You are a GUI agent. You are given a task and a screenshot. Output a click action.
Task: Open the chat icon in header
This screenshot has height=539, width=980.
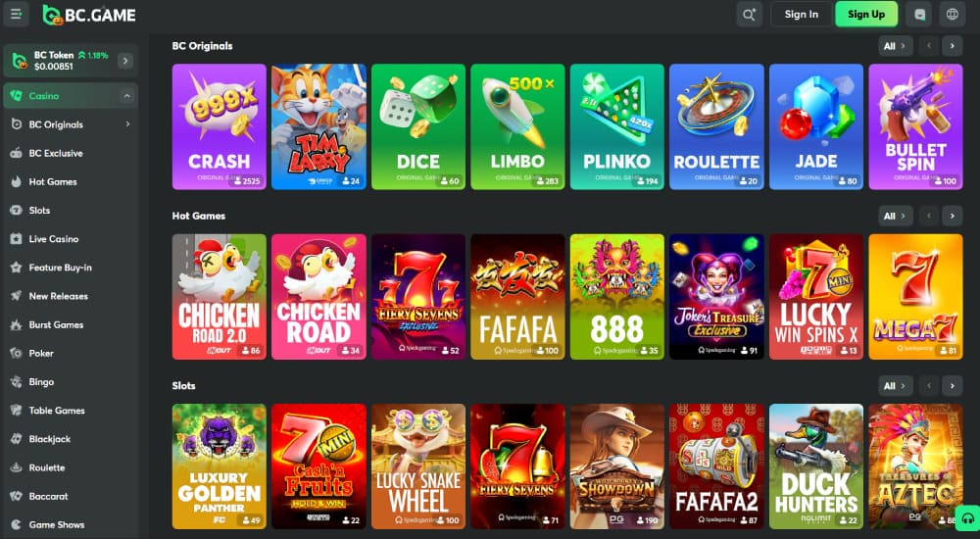click(919, 14)
